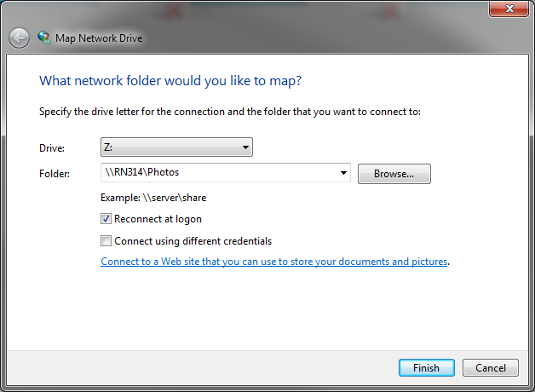
Task: Expand the Folder path history arrow
Action: [x=343, y=173]
